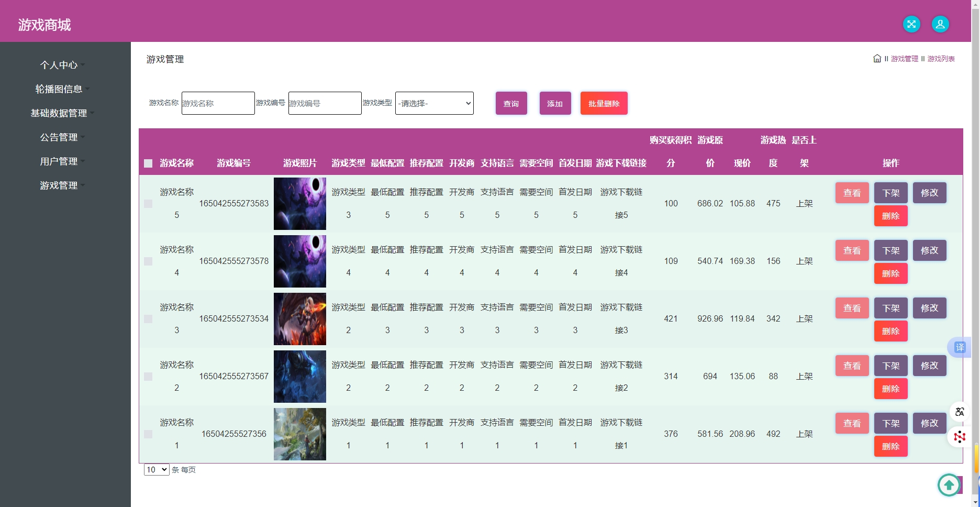The image size is (980, 507).
Task: Click the language translation extension icon
Action: click(959, 412)
